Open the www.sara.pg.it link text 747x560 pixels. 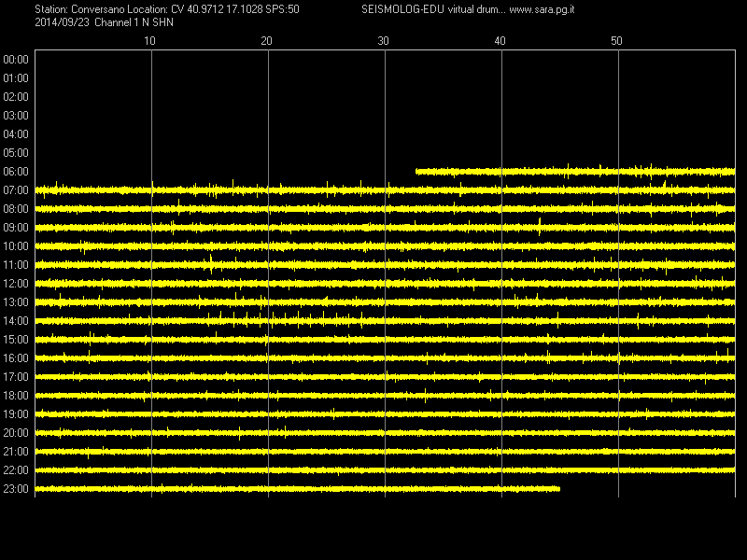pos(542,9)
